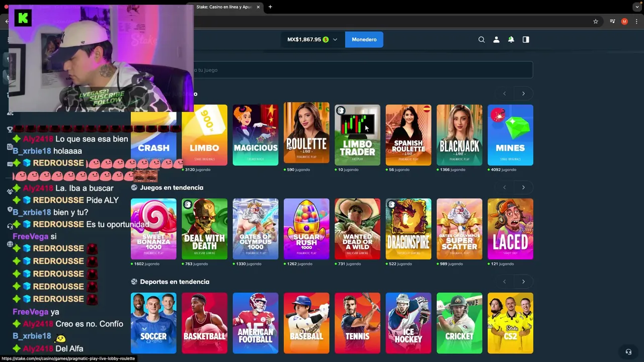Bookmark page with the star icon
644x362 pixels.
click(x=596, y=22)
